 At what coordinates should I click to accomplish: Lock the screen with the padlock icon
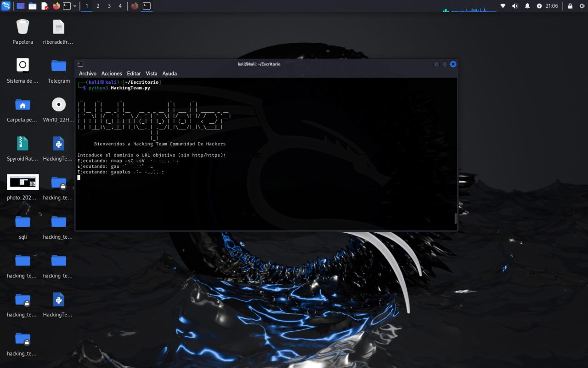pos(570,6)
